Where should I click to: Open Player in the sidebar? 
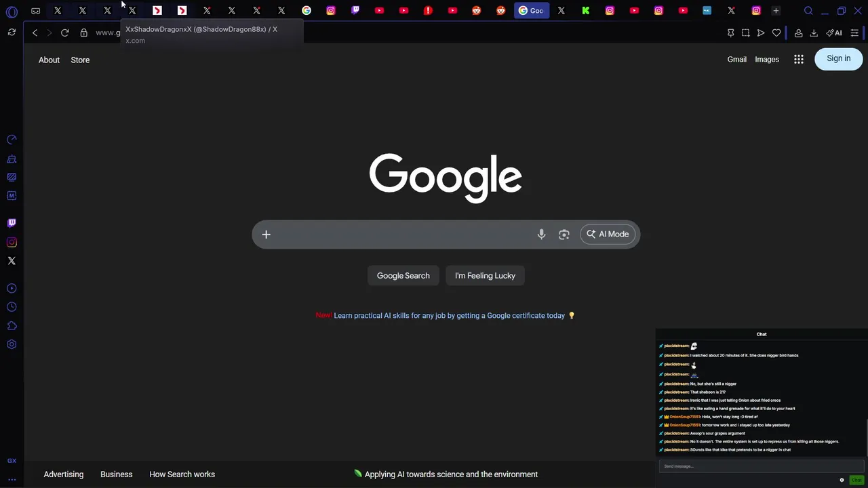(12, 289)
